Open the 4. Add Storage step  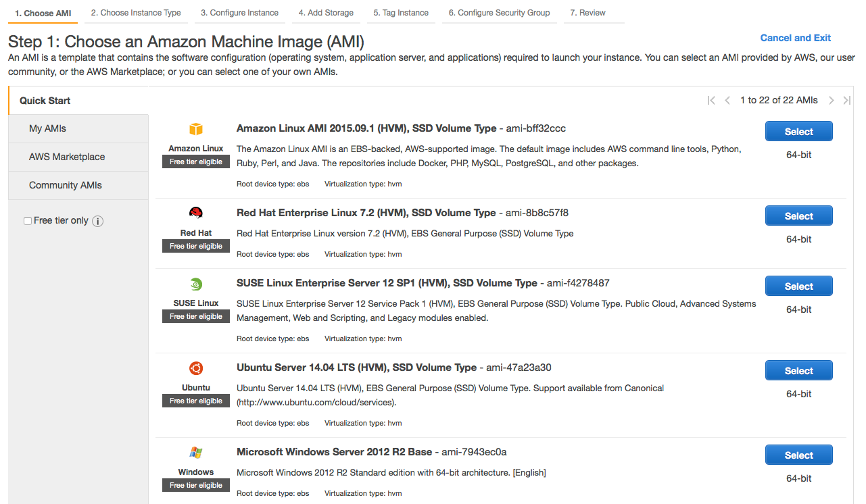pos(326,13)
